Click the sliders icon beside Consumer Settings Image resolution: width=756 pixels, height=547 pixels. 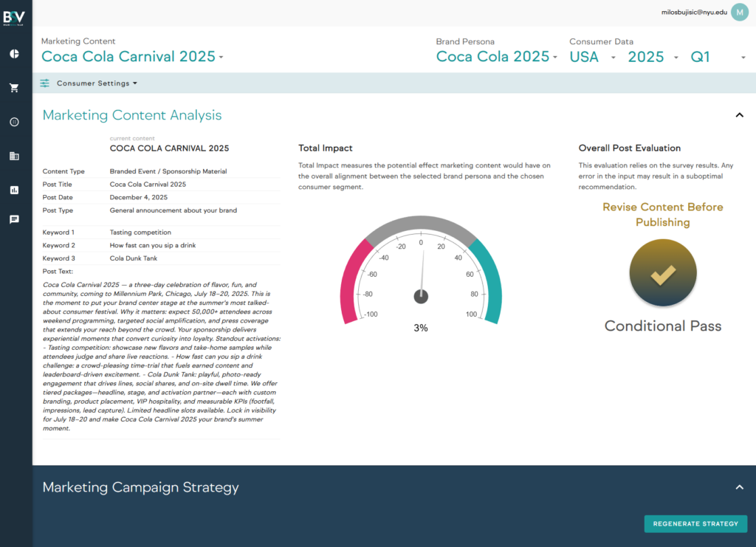pos(45,83)
